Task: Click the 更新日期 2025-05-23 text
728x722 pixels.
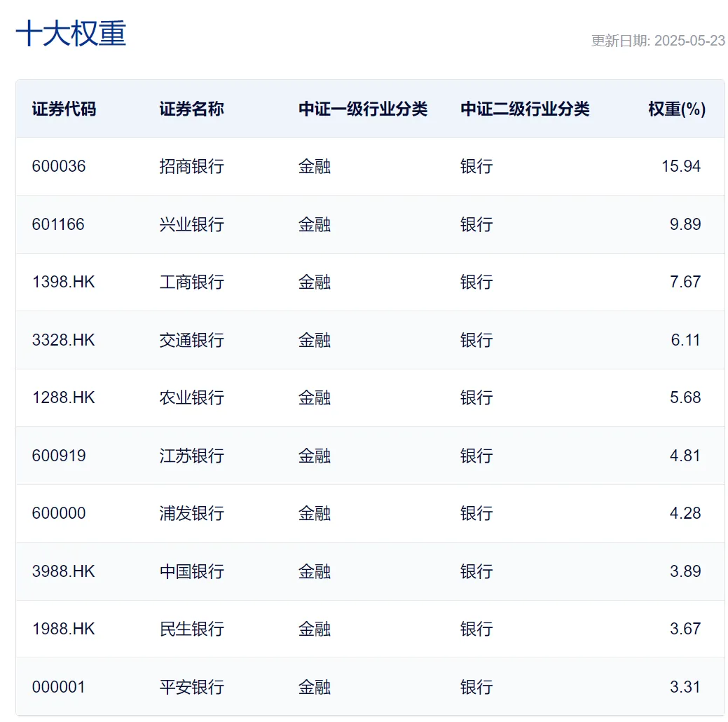Action: 657,41
